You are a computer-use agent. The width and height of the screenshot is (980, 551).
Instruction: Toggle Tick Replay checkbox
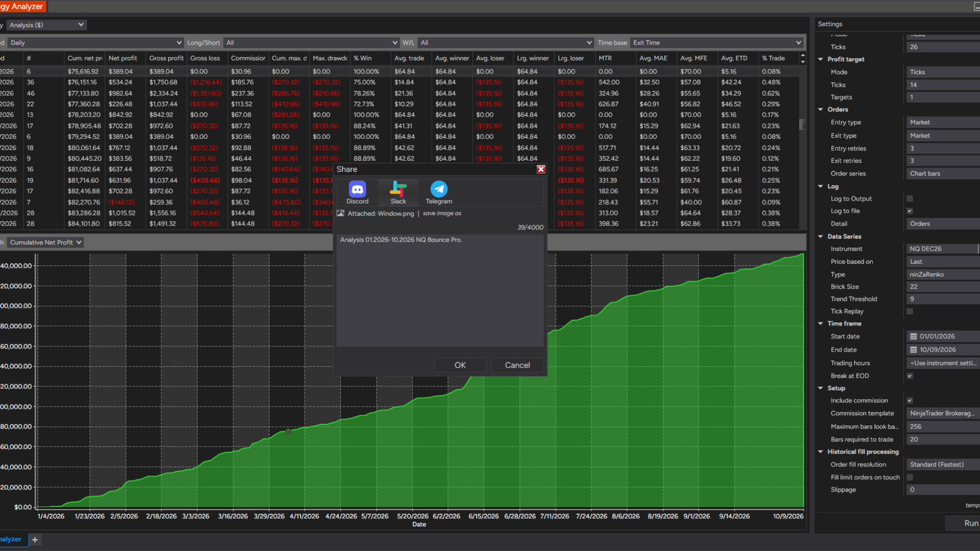pyautogui.click(x=910, y=312)
